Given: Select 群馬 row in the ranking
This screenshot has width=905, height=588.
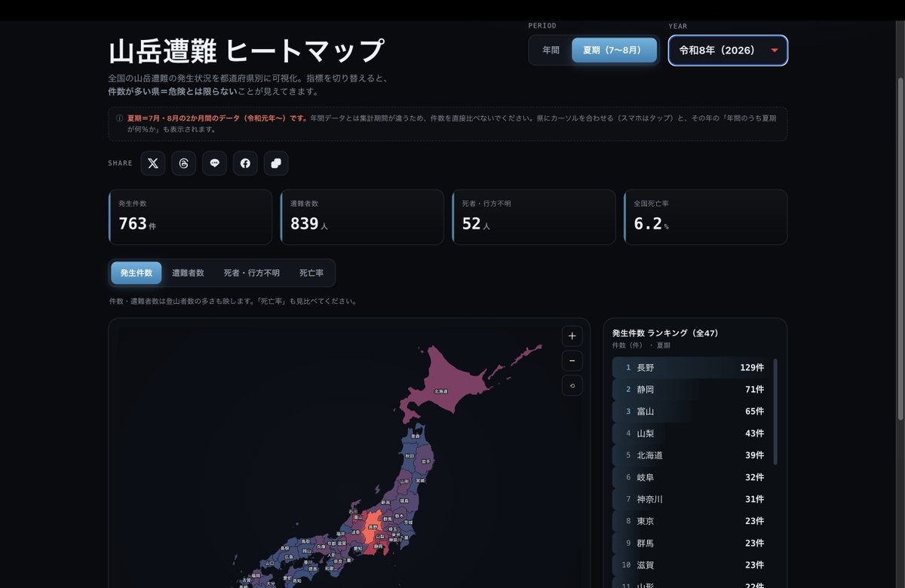Looking at the screenshot, I should tap(691, 543).
